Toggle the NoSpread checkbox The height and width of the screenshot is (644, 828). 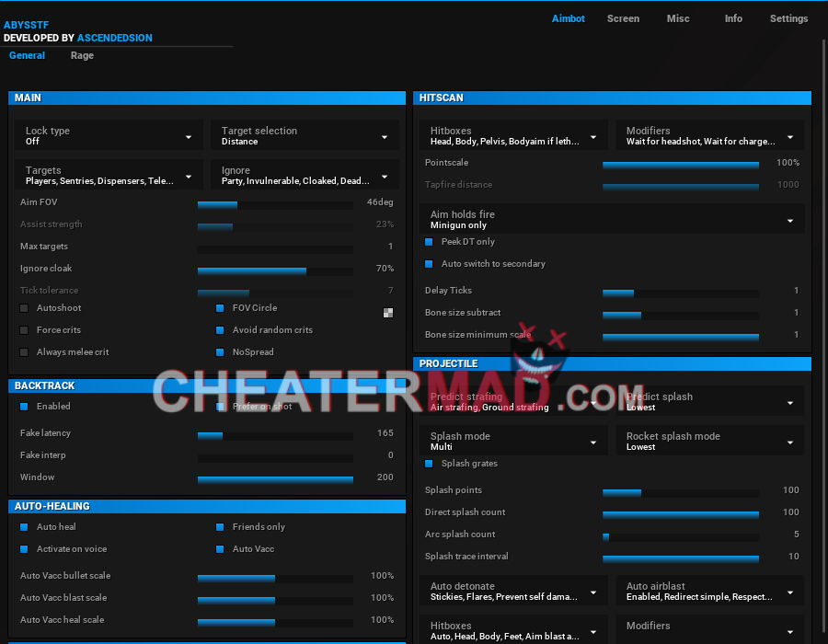coord(220,352)
